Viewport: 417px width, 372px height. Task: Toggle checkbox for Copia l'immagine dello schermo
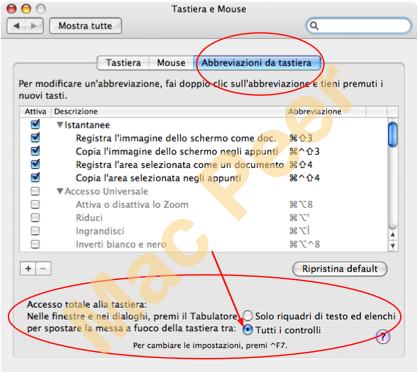[35, 151]
